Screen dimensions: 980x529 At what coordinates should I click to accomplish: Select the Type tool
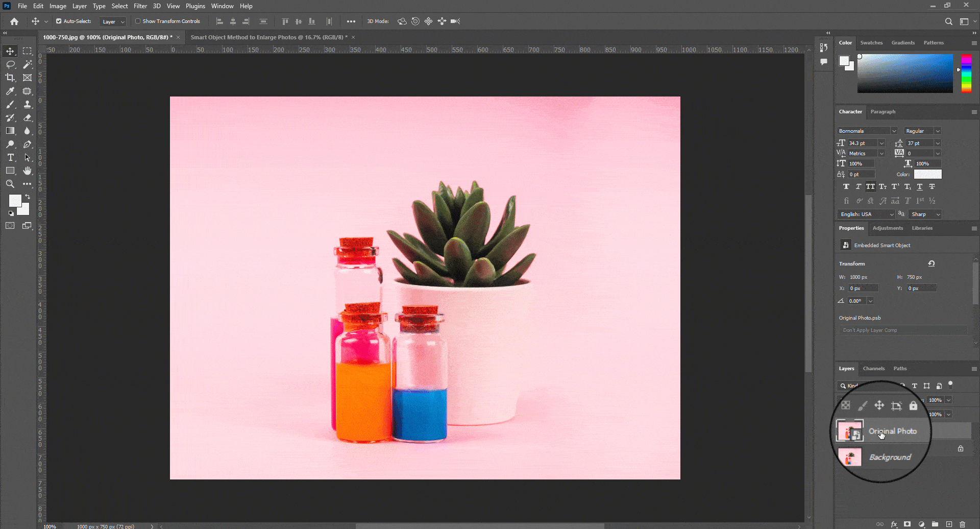[x=10, y=158]
